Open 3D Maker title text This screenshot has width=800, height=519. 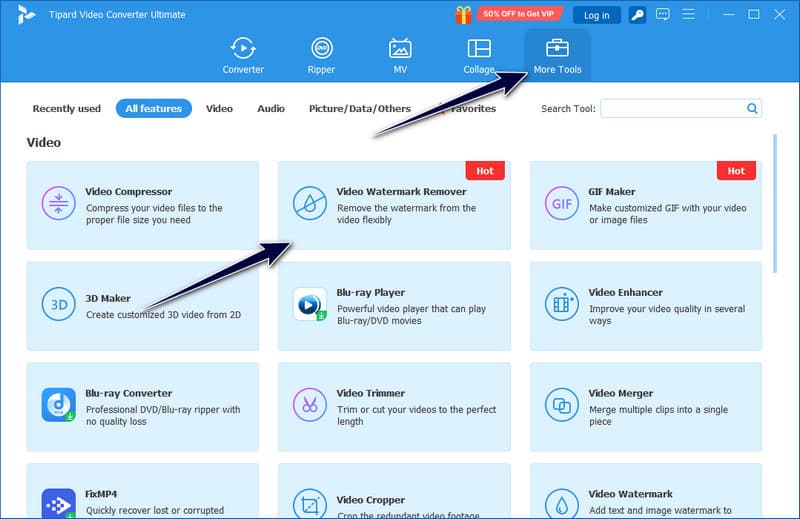108,298
